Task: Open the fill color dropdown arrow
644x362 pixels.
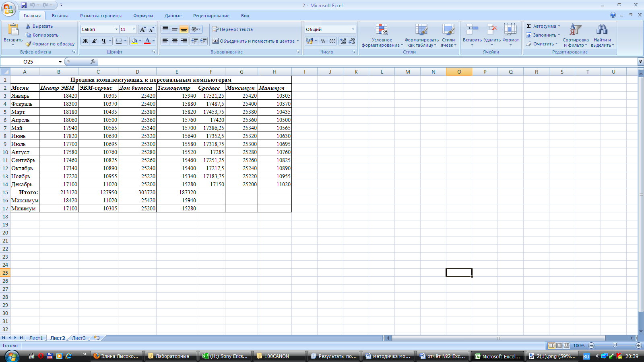Action: (x=140, y=41)
